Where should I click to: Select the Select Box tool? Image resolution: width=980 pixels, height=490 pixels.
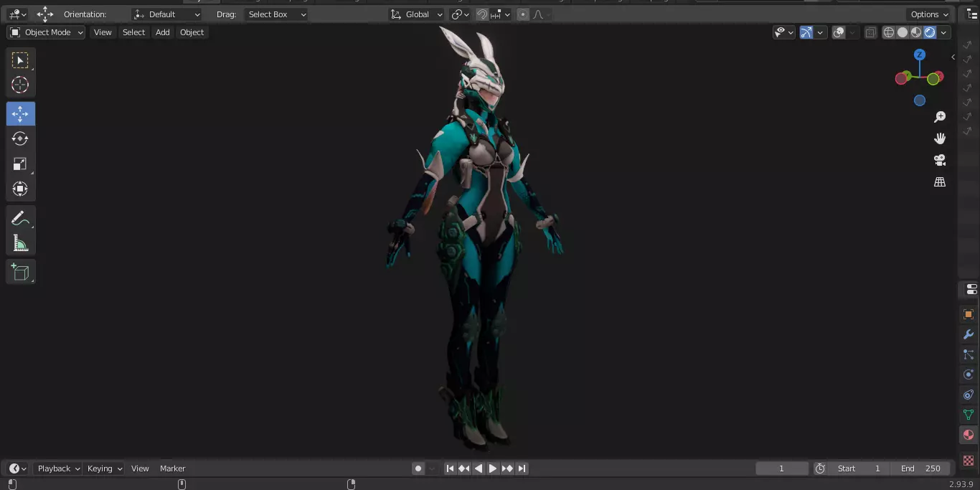click(20, 60)
